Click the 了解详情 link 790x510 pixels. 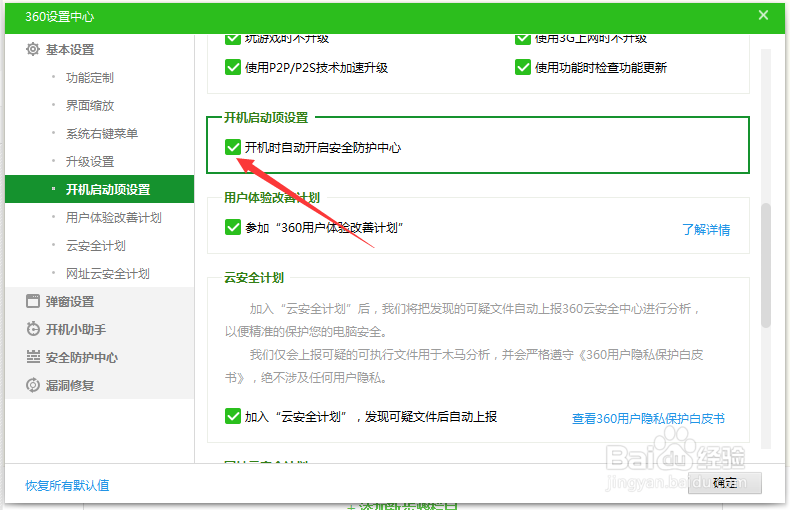coord(706,230)
